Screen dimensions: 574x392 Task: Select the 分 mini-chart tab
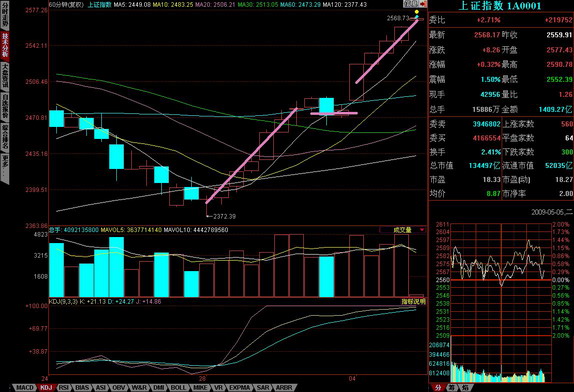tap(438, 388)
